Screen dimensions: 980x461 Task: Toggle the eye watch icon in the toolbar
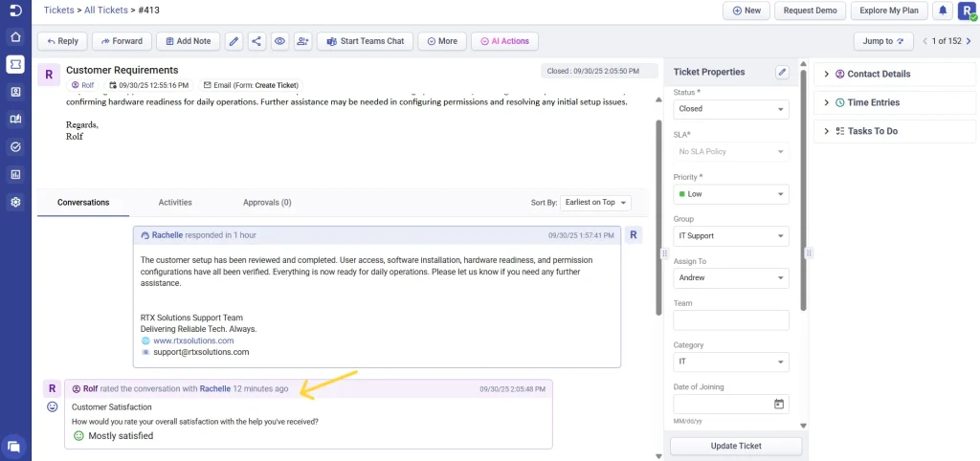279,41
